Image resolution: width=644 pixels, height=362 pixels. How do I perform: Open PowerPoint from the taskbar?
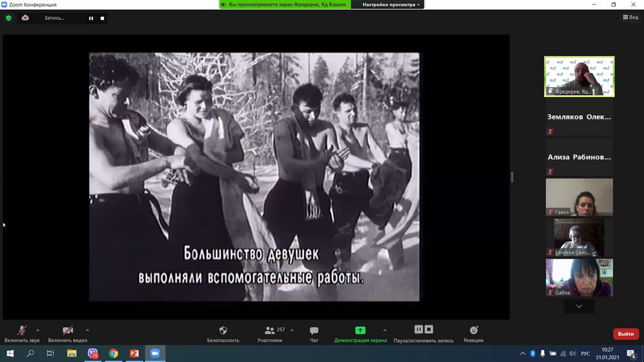(134, 354)
